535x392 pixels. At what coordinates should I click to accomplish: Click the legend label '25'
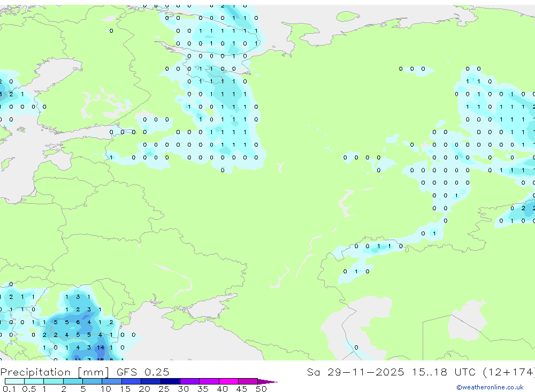tap(164, 389)
